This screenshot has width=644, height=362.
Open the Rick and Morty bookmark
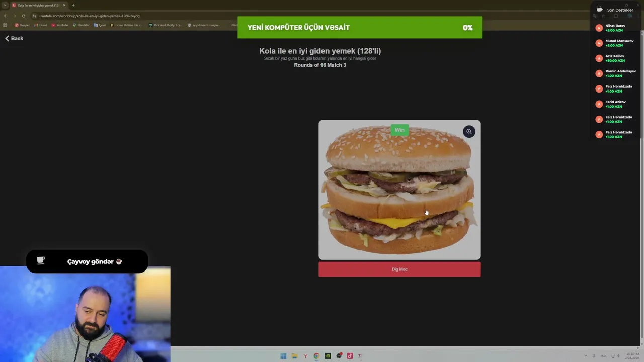(x=166, y=25)
